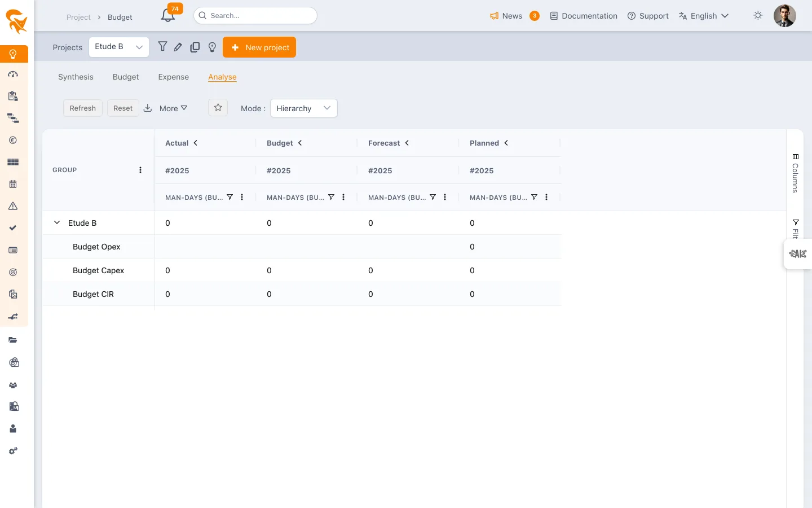This screenshot has height=508, width=812.
Task: Collapse the Etude B tree row
Action: 57,222
